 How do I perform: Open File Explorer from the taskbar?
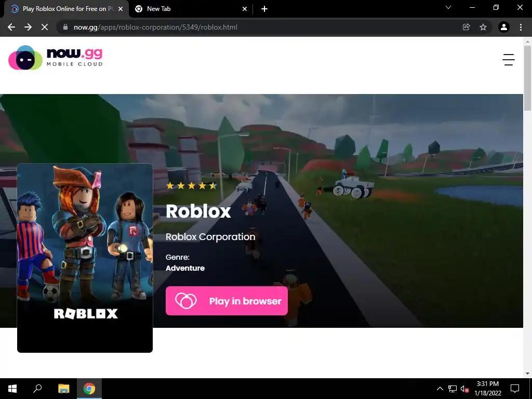coord(63,389)
